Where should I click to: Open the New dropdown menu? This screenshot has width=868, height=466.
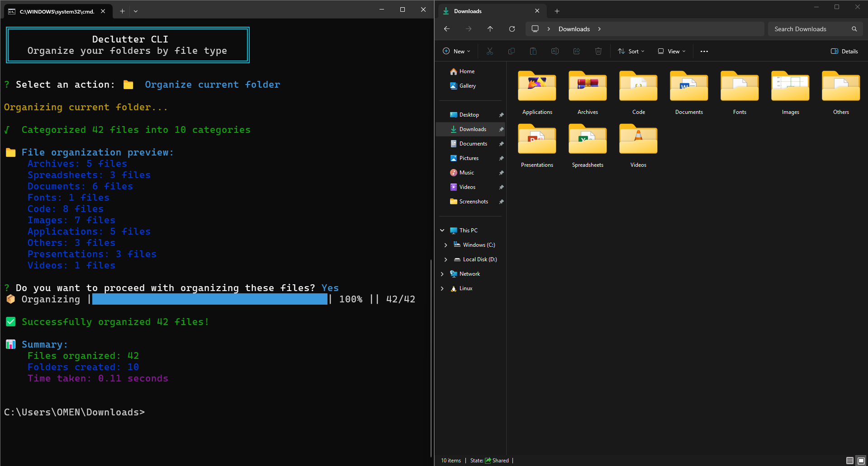[456, 51]
